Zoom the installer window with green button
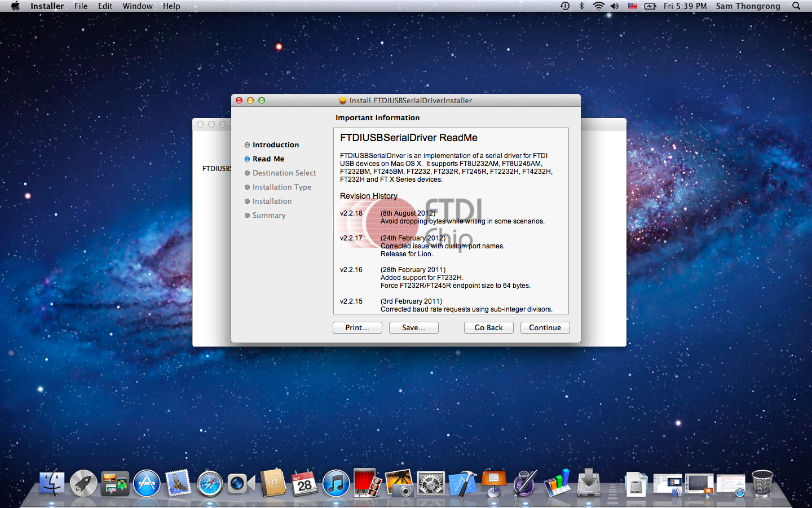This screenshot has height=508, width=812. click(262, 100)
